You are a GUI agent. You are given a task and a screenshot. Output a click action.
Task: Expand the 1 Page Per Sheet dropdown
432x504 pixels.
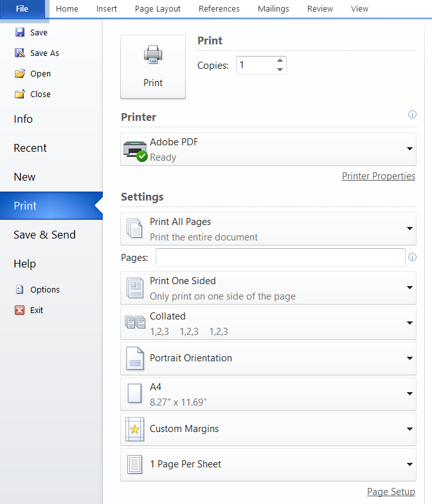pyautogui.click(x=410, y=464)
